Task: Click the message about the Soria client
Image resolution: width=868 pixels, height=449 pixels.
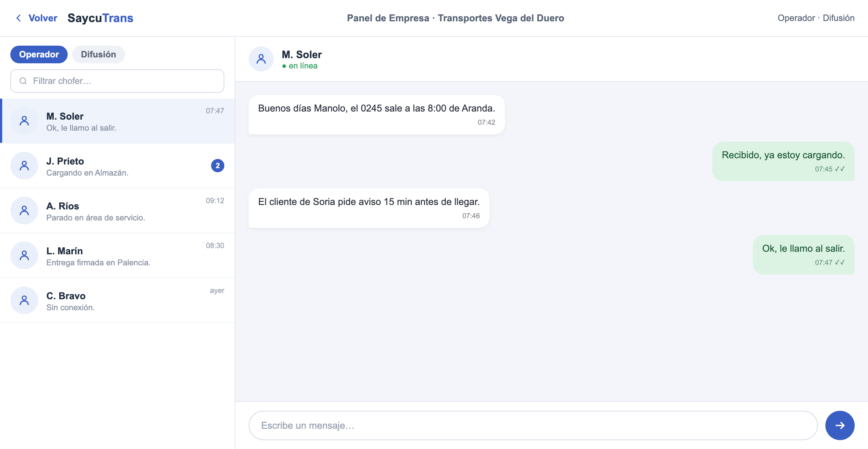Action: pos(369,208)
